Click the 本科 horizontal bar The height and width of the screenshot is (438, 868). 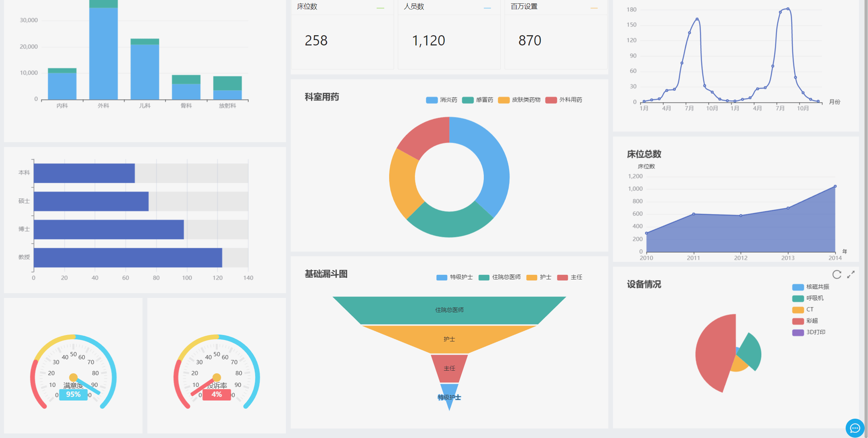84,173
